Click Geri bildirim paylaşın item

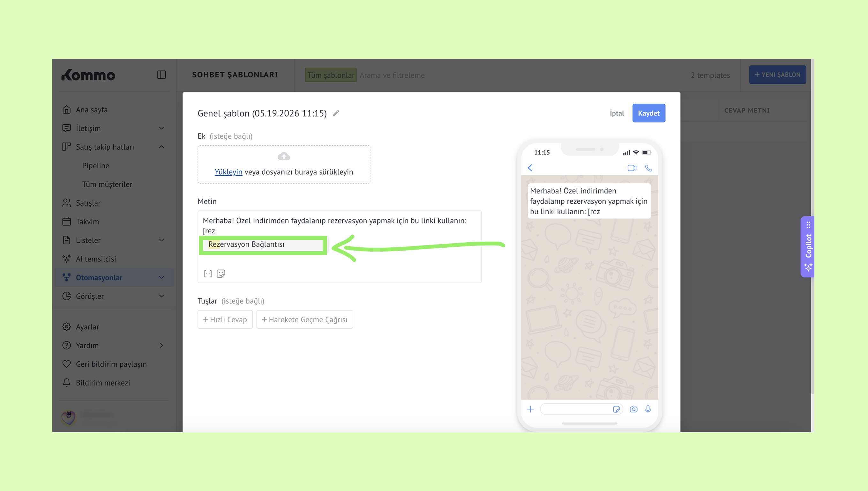(111, 364)
